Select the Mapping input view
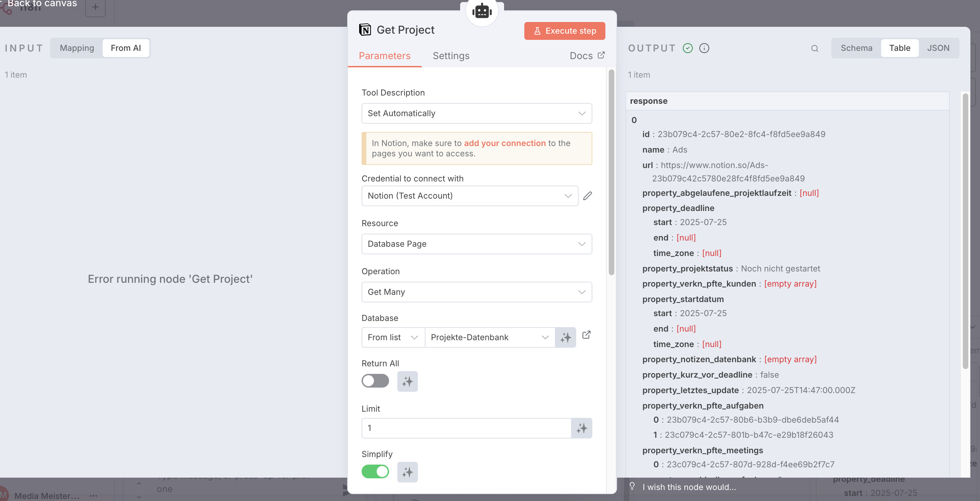The image size is (980, 501). pyautogui.click(x=77, y=48)
